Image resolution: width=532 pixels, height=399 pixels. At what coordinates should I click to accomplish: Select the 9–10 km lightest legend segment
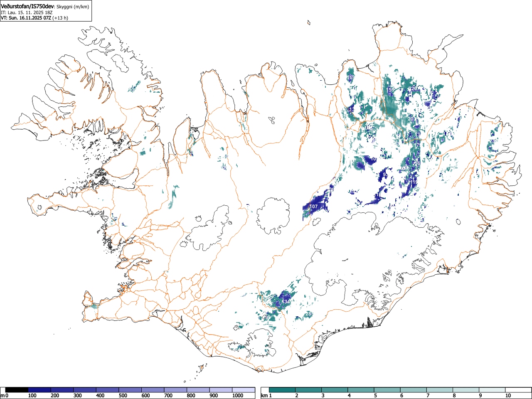click(492, 390)
